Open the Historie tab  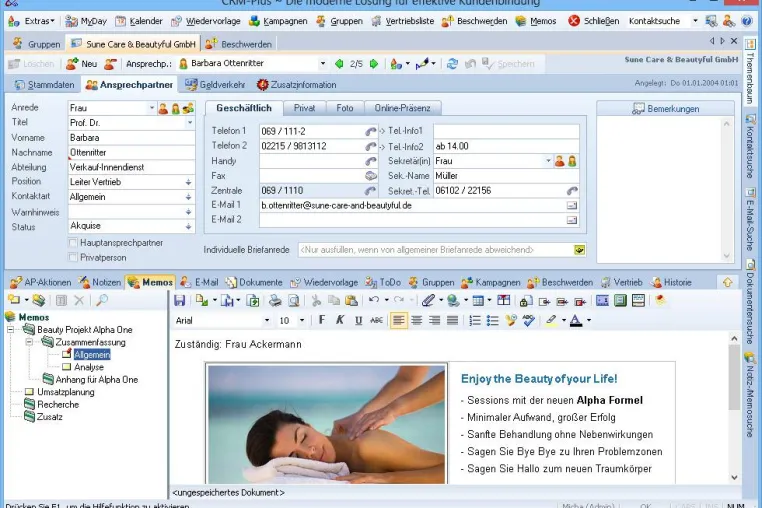671,282
